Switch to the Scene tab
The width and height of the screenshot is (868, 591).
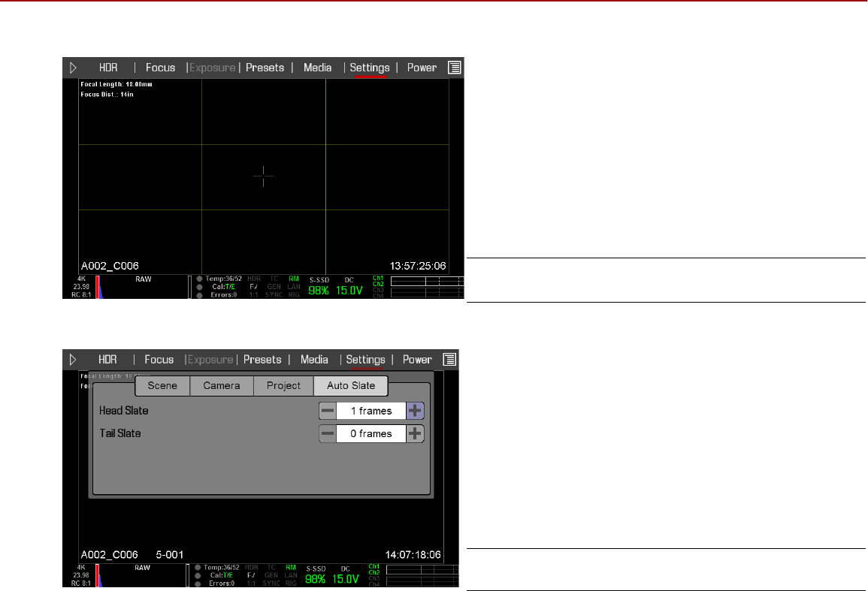162,386
